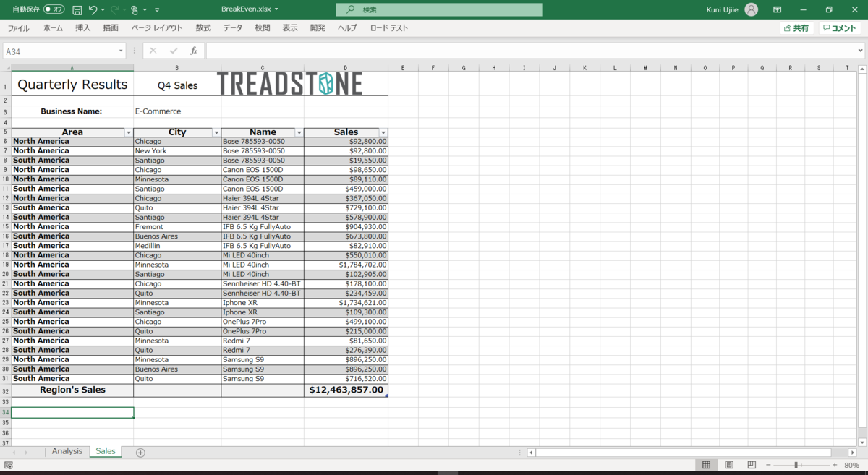This screenshot has height=475, width=868.
Task: Click the $1,784,702.00 sales cell
Action: click(x=346, y=265)
